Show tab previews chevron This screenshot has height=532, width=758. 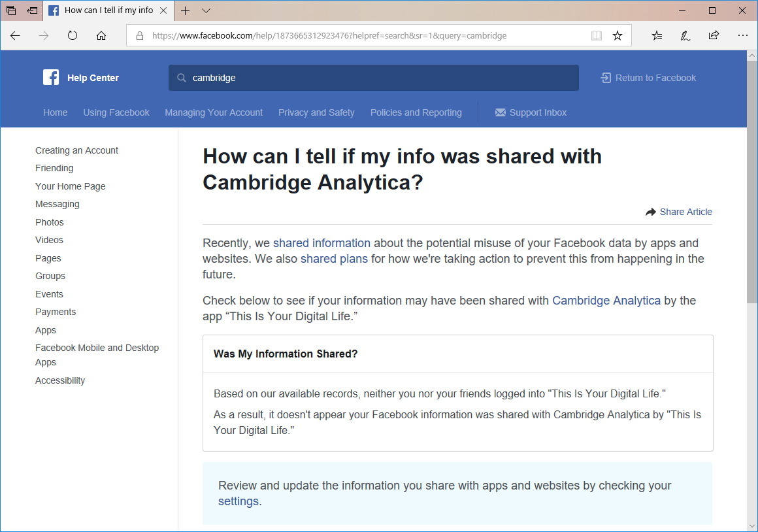click(x=206, y=10)
